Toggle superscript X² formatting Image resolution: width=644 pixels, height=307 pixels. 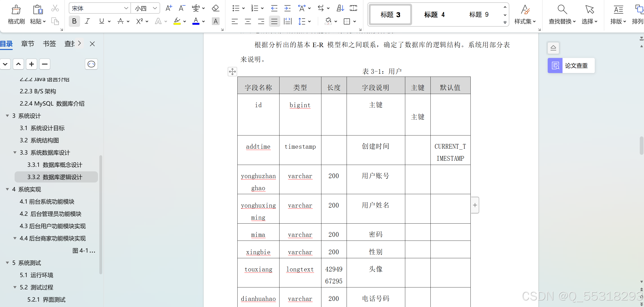tap(139, 21)
